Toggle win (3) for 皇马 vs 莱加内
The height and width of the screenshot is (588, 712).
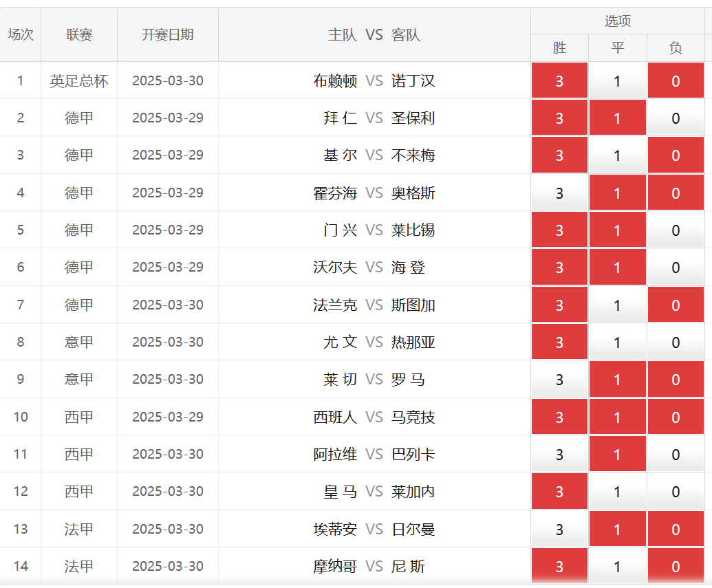click(x=559, y=492)
